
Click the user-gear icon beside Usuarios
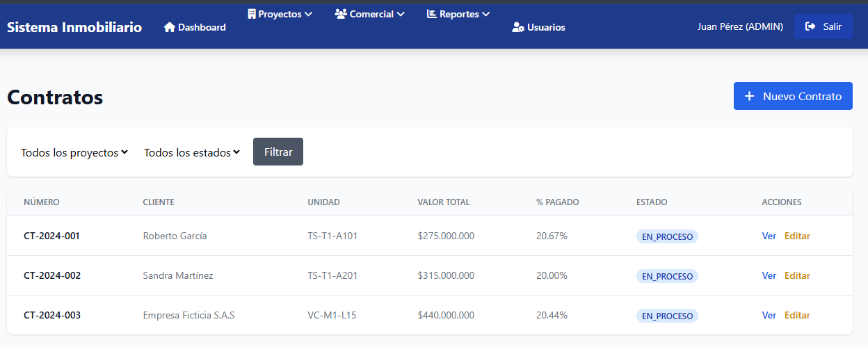click(x=518, y=27)
